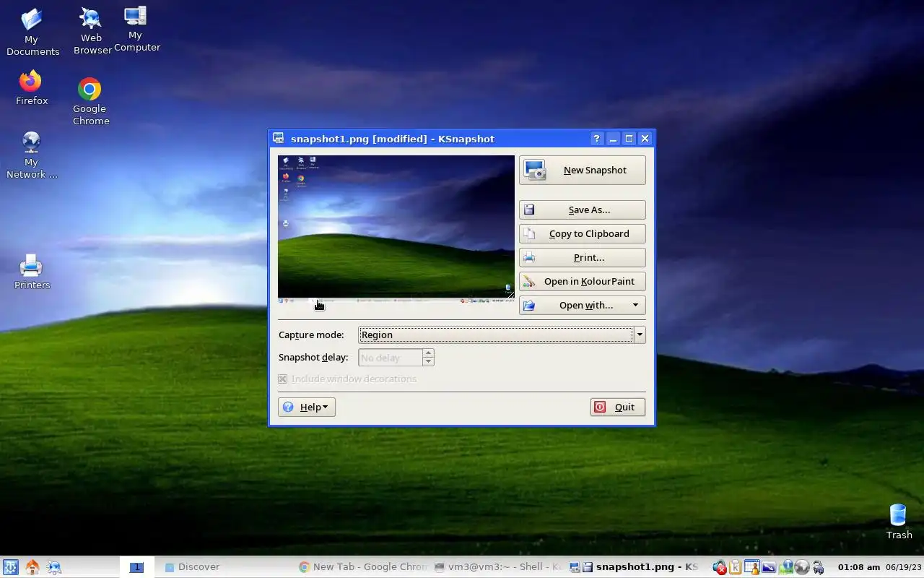Click the Snapshot delay input field
This screenshot has width=924, height=578.
[391, 358]
